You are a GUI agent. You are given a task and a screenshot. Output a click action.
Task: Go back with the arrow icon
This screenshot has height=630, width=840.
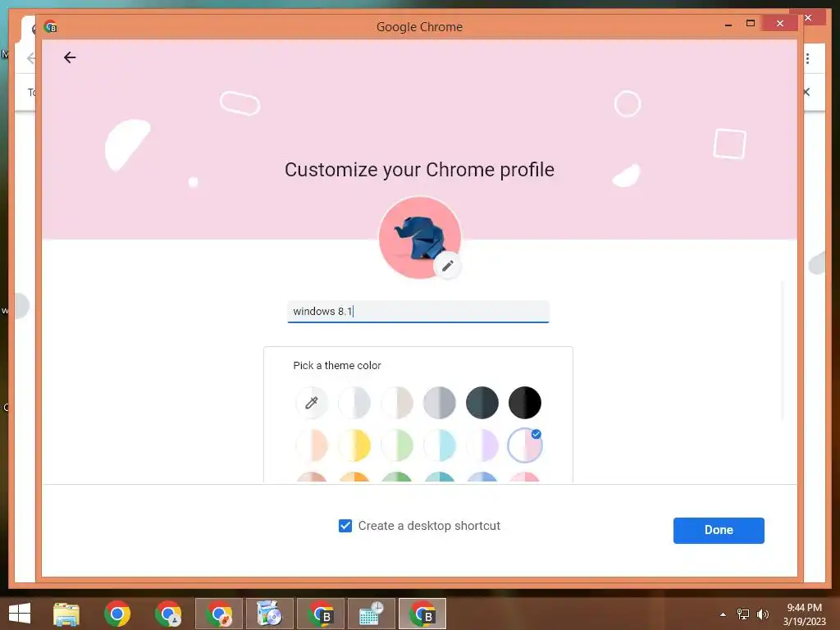70,57
